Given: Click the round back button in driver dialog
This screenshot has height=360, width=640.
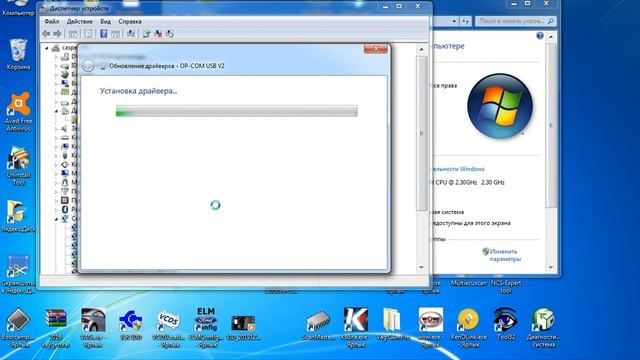Looking at the screenshot, I should (x=88, y=65).
